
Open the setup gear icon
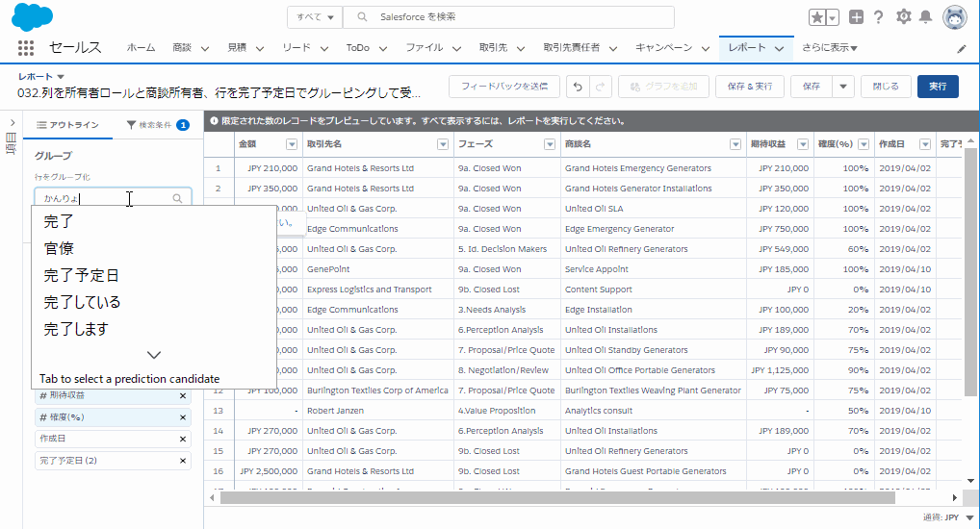point(903,17)
